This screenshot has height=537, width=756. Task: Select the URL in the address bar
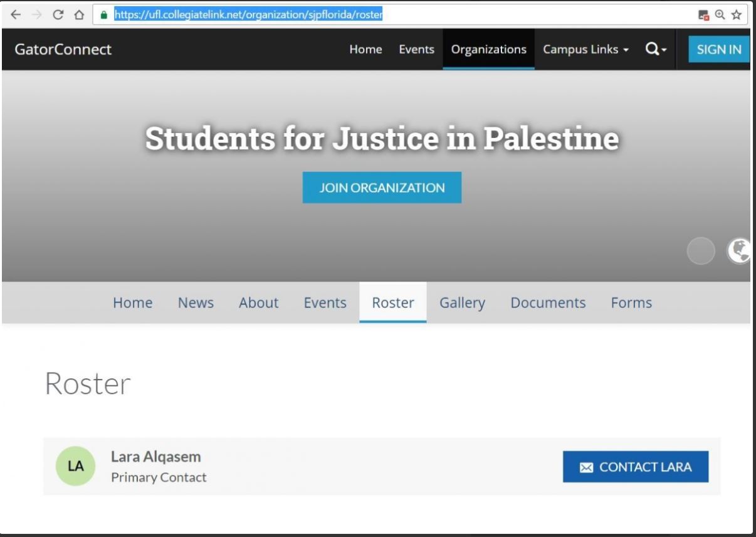248,14
